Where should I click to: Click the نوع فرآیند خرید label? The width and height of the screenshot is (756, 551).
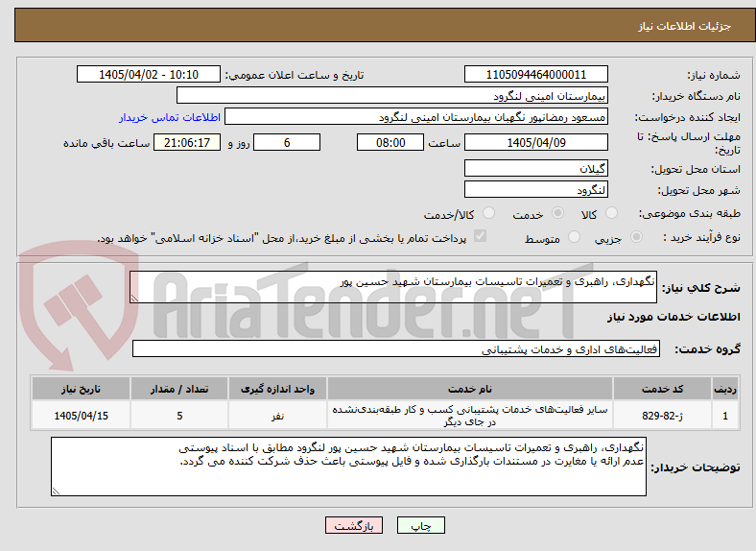(x=702, y=237)
